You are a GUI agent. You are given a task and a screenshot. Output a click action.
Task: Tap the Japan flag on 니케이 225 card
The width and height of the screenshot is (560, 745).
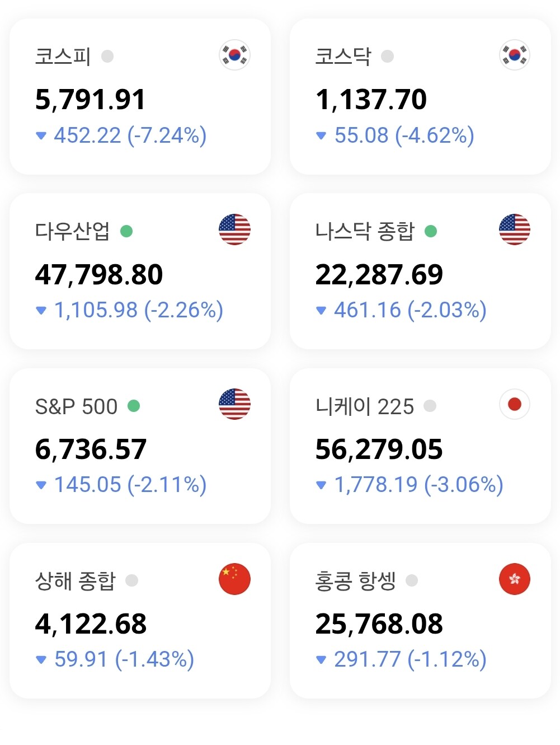pos(514,404)
